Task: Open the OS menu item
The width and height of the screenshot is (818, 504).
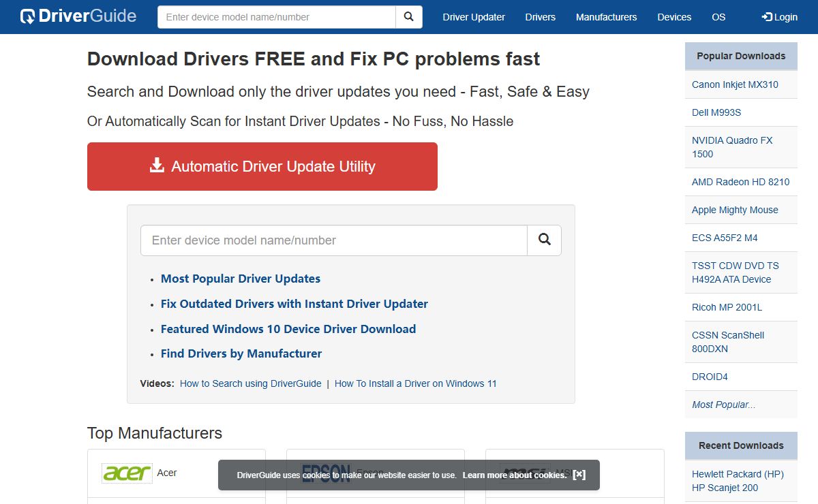Action: coord(718,17)
